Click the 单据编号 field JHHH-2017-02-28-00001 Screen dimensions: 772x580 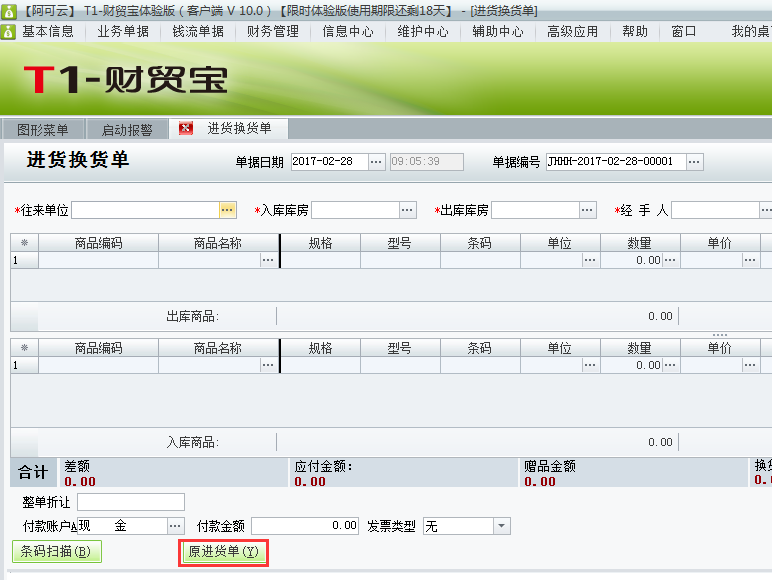pyautogui.click(x=616, y=161)
